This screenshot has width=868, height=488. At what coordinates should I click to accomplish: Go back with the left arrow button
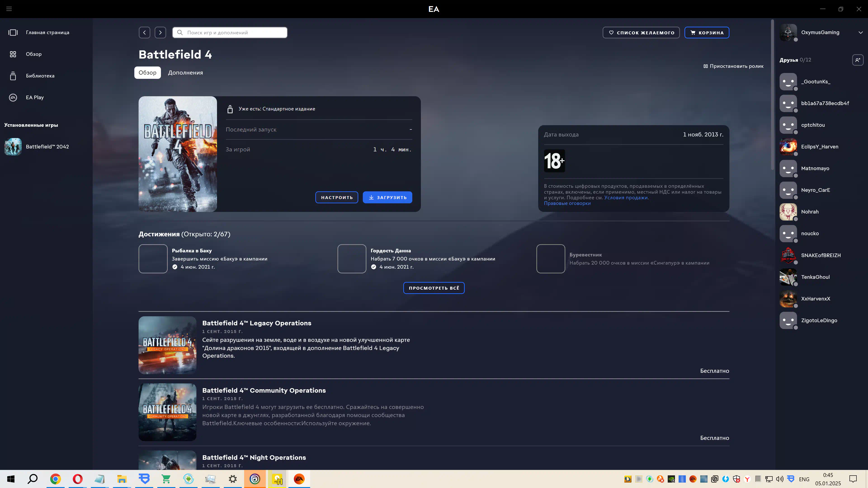coord(145,32)
